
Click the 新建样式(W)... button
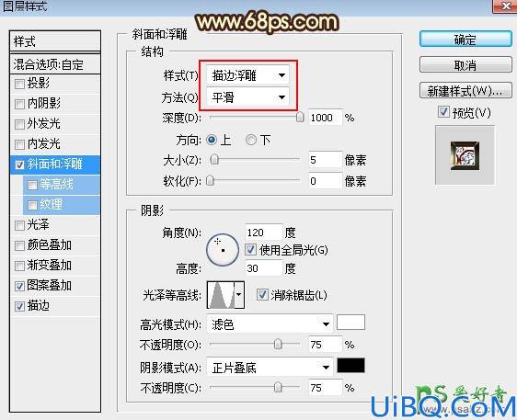pyautogui.click(x=465, y=90)
